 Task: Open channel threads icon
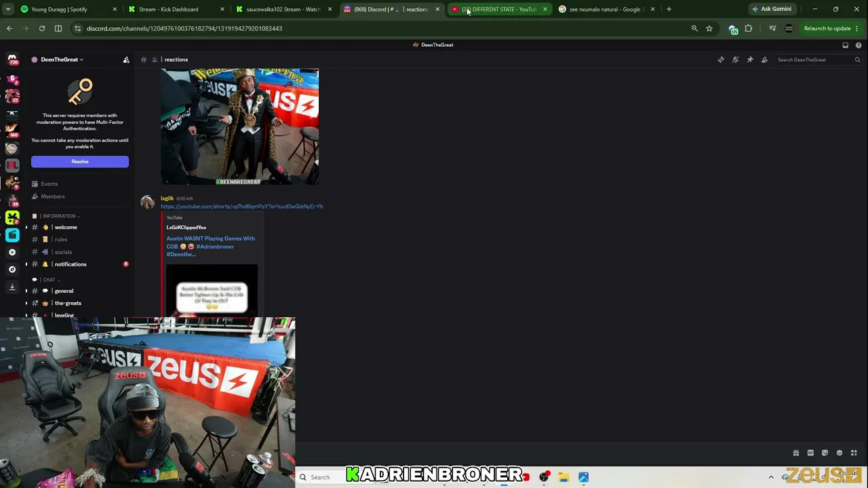(x=721, y=60)
